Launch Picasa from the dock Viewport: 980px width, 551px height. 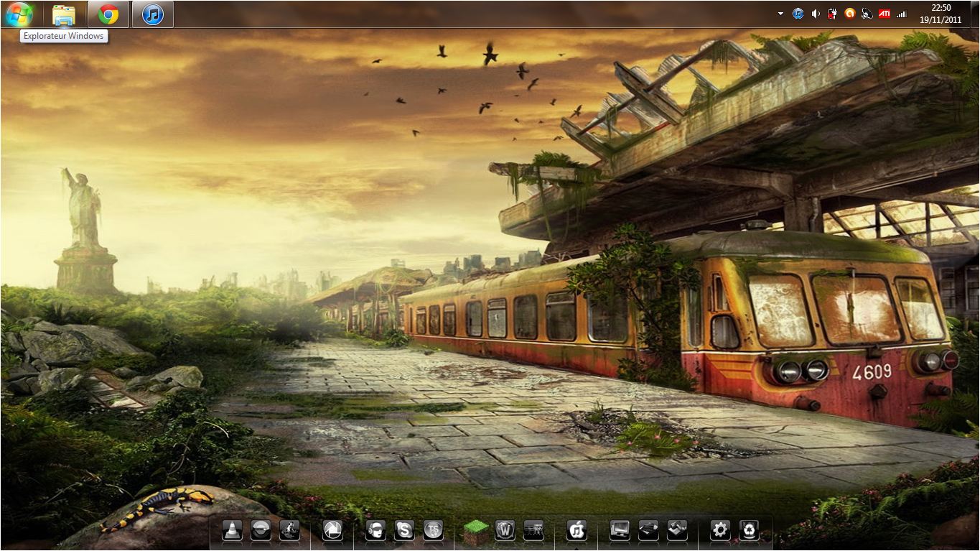pyautogui.click(x=332, y=530)
